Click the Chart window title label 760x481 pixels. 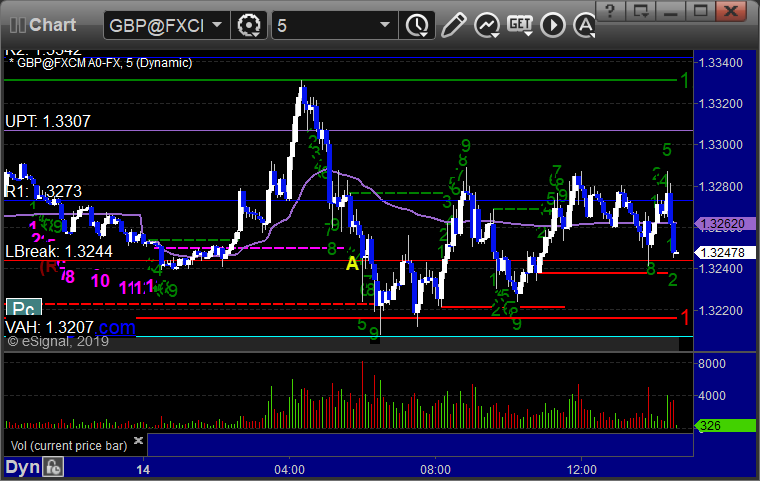click(x=52, y=25)
